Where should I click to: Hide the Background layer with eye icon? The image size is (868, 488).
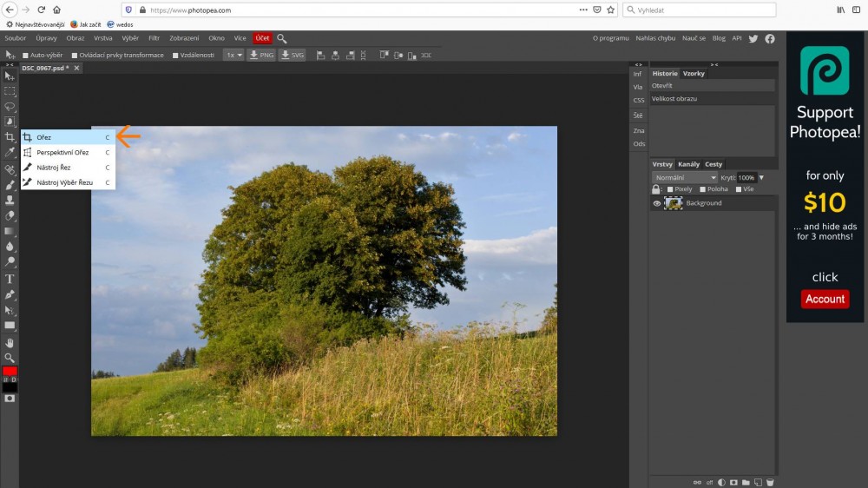pyautogui.click(x=657, y=203)
